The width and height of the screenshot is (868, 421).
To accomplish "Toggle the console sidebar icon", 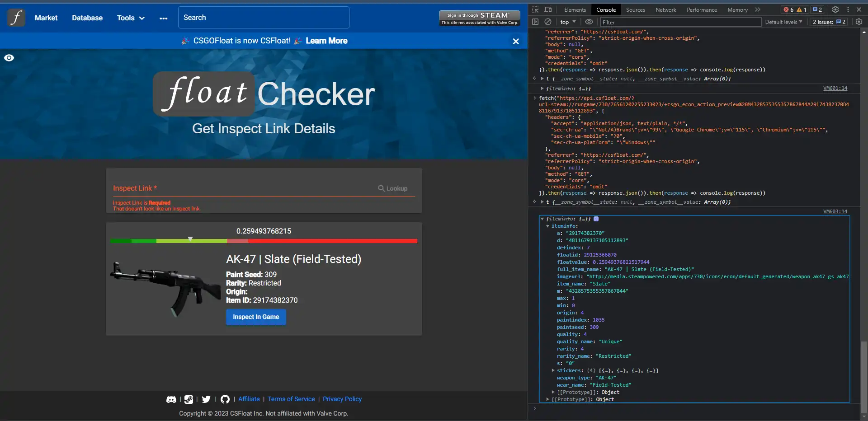I will [535, 22].
